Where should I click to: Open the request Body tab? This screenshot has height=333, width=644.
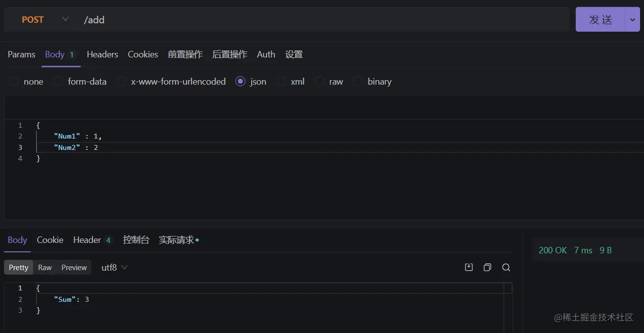60,54
